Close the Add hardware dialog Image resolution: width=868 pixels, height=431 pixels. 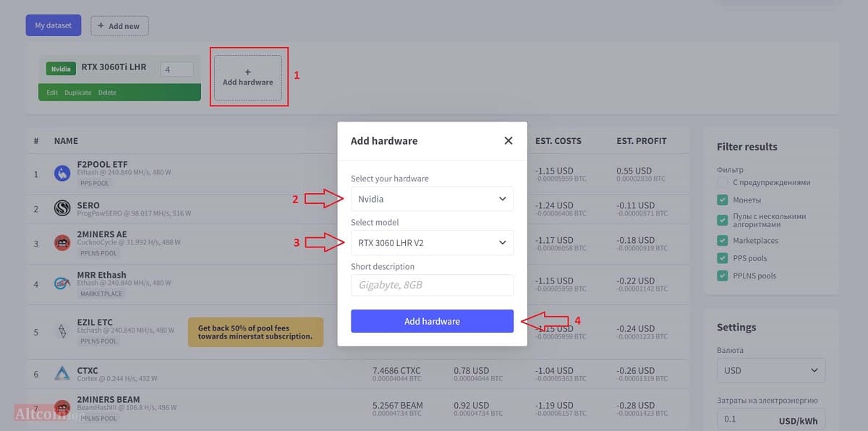509,141
